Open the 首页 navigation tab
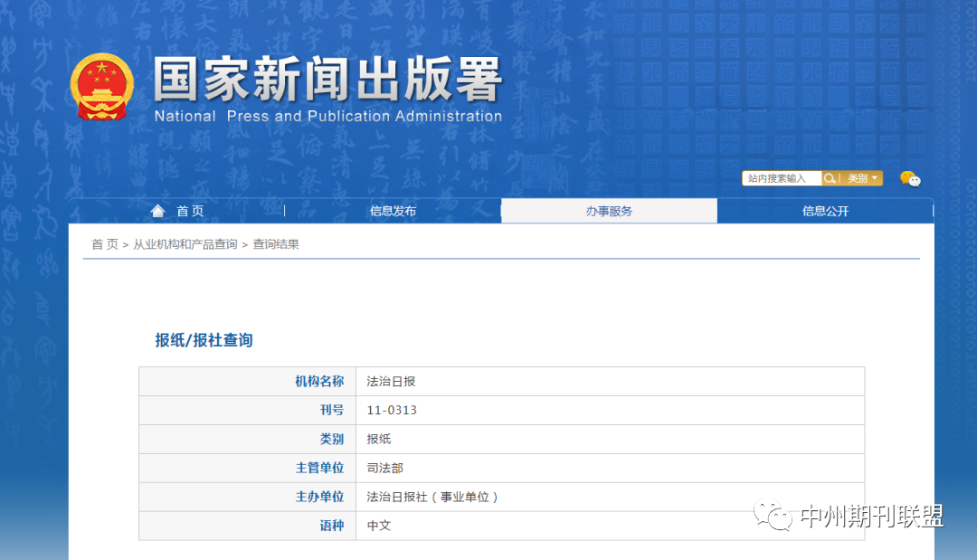Viewport: 977px width, 560px height. point(177,211)
